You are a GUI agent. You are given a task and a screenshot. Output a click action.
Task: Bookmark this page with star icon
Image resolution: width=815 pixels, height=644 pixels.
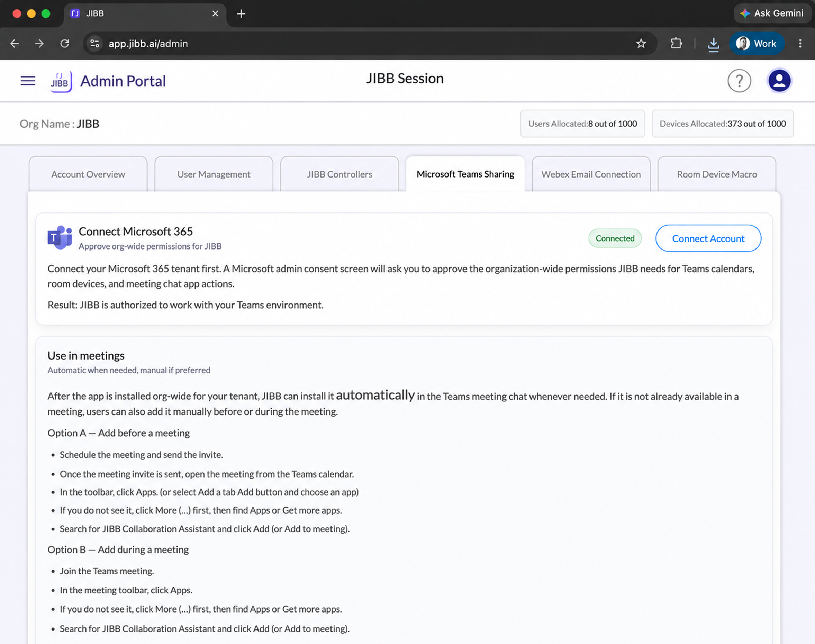[x=641, y=44]
